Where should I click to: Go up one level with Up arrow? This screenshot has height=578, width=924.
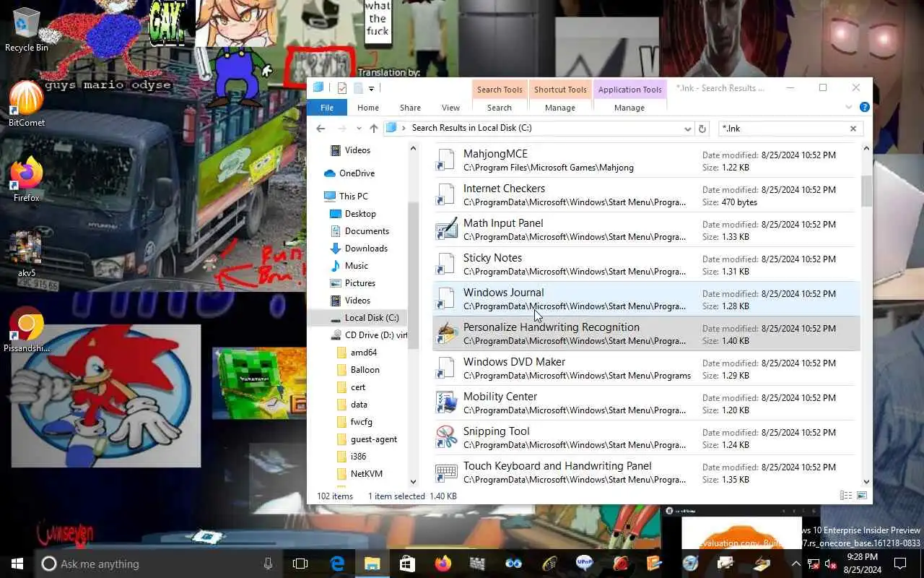pos(373,128)
